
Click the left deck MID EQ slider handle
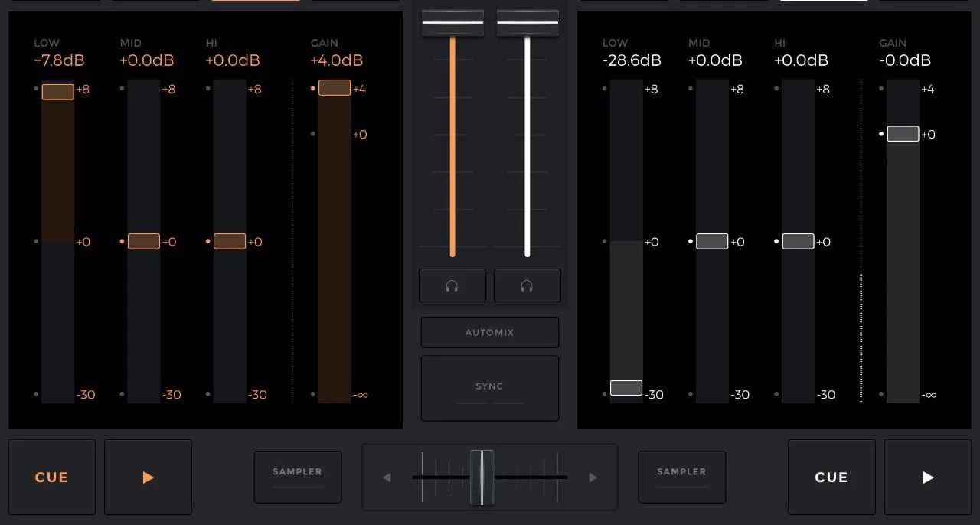pyautogui.click(x=144, y=242)
